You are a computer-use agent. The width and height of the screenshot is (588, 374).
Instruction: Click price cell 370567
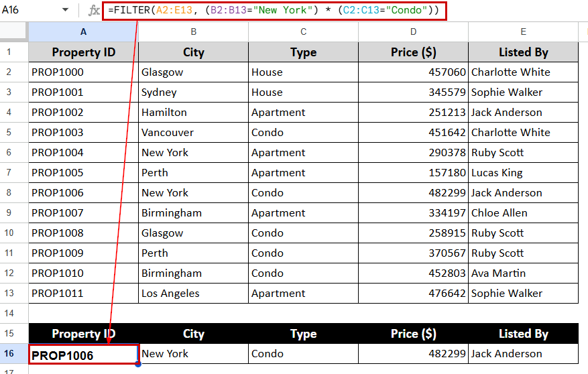pyautogui.click(x=413, y=253)
